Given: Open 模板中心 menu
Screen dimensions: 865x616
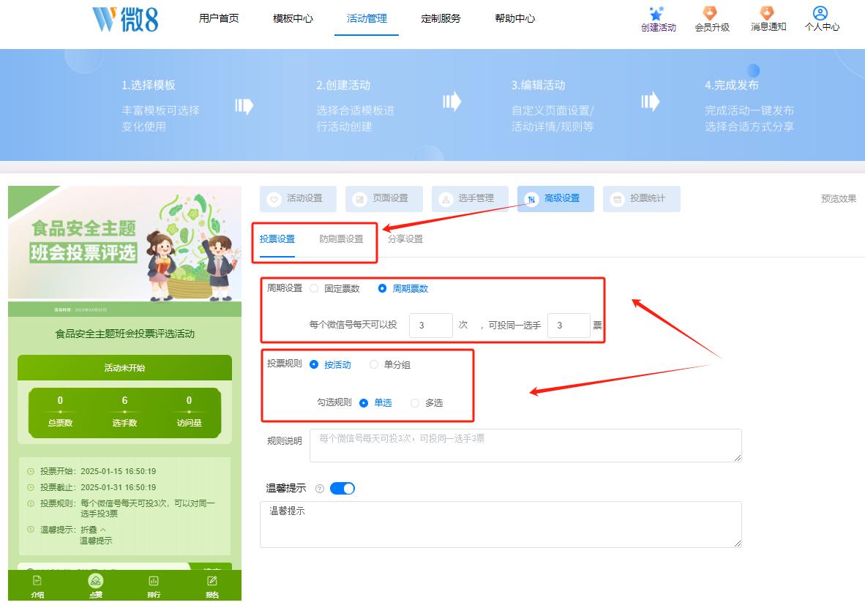Looking at the screenshot, I should 293,18.
